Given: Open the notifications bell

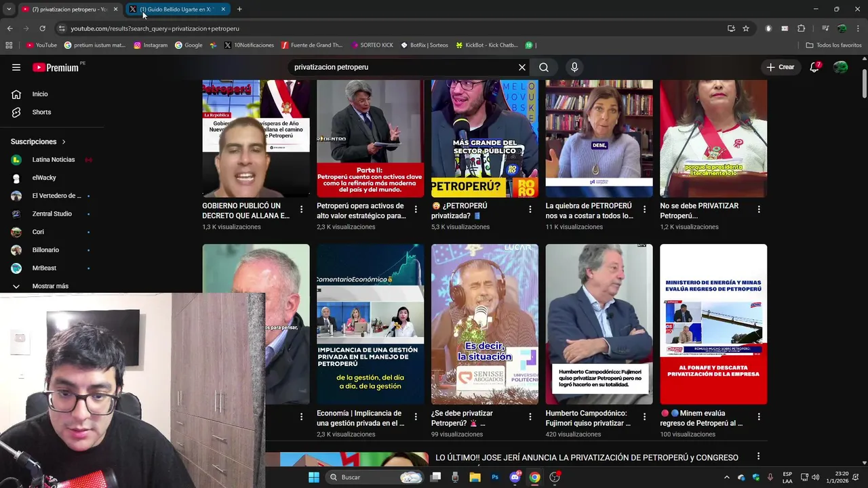Looking at the screenshot, I should 814,67.
